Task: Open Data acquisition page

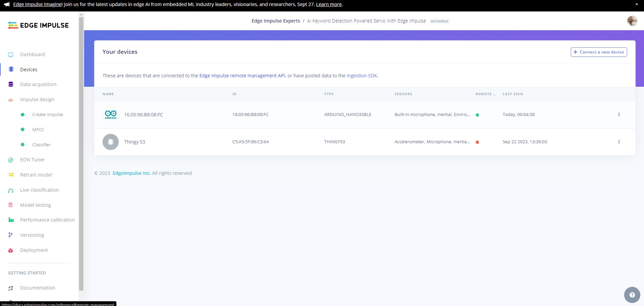Action: (38, 84)
